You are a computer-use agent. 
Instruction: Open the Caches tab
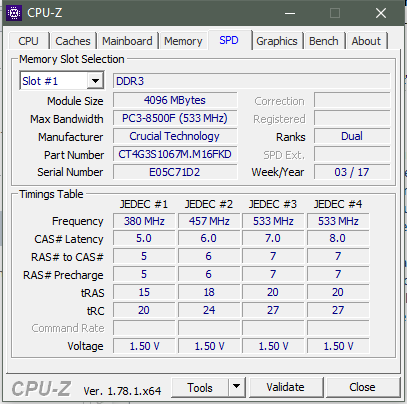(x=73, y=41)
